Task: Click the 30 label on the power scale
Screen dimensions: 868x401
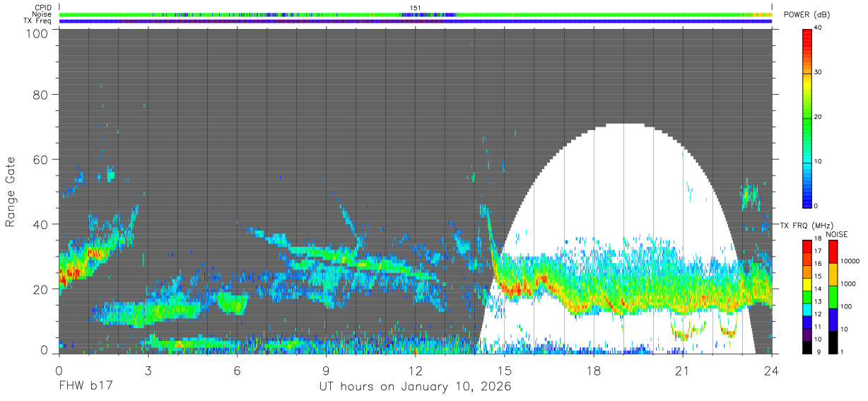Action: pos(818,73)
